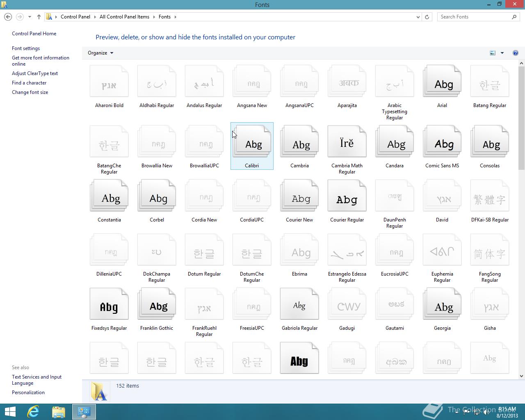This screenshot has height=420, width=525.
Task: Select the Constantia font icon
Action: click(x=109, y=196)
